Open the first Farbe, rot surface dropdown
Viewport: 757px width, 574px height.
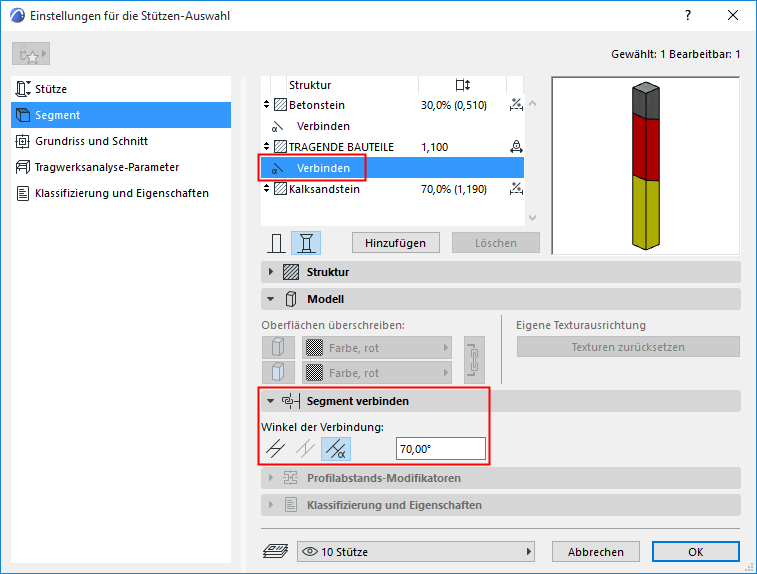tap(377, 348)
